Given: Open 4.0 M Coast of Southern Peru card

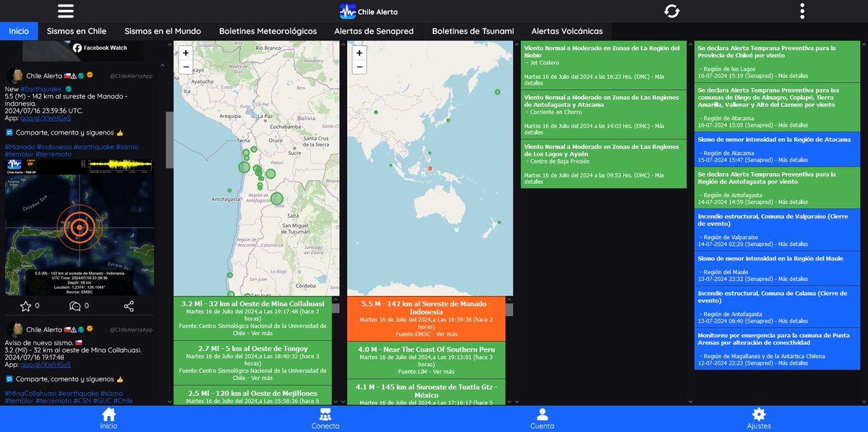Looking at the screenshot, I should [x=426, y=359].
